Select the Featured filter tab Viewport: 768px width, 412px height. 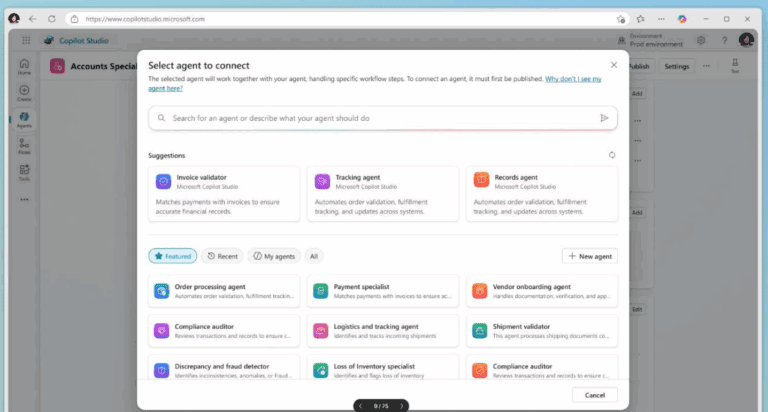tap(173, 256)
